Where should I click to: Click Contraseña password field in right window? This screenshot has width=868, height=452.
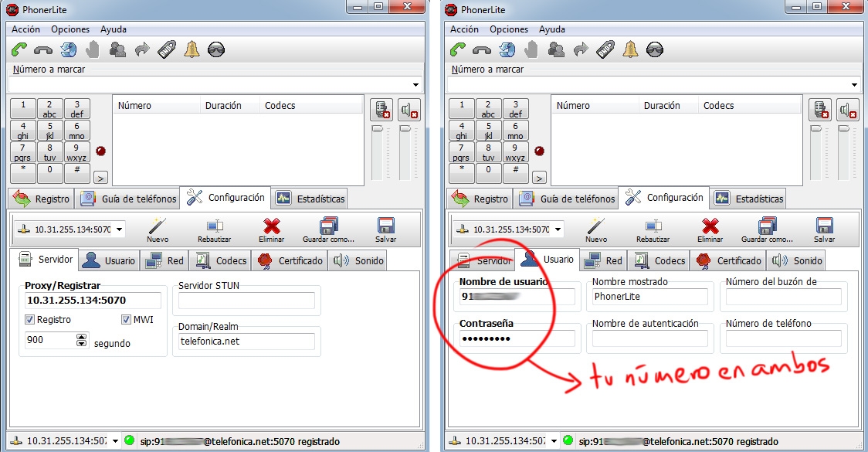coord(517,338)
